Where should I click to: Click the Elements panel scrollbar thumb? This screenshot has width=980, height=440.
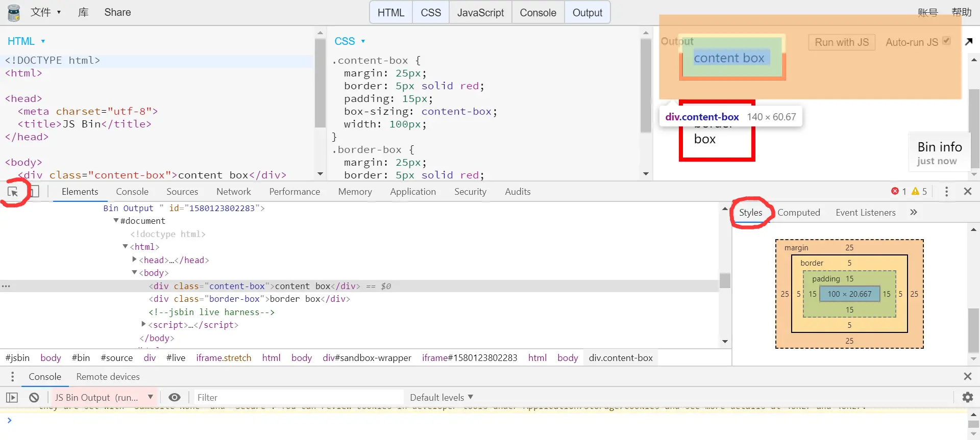725,281
